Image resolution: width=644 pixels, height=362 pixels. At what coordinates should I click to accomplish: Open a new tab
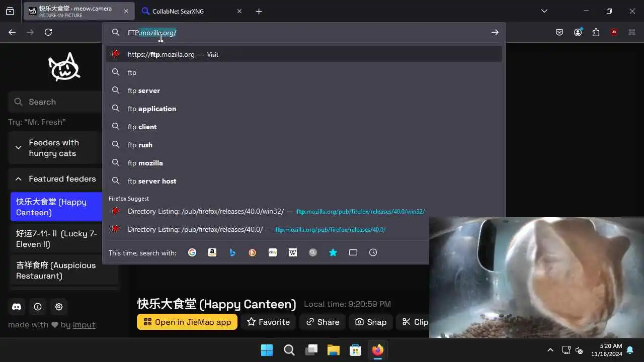click(259, 11)
